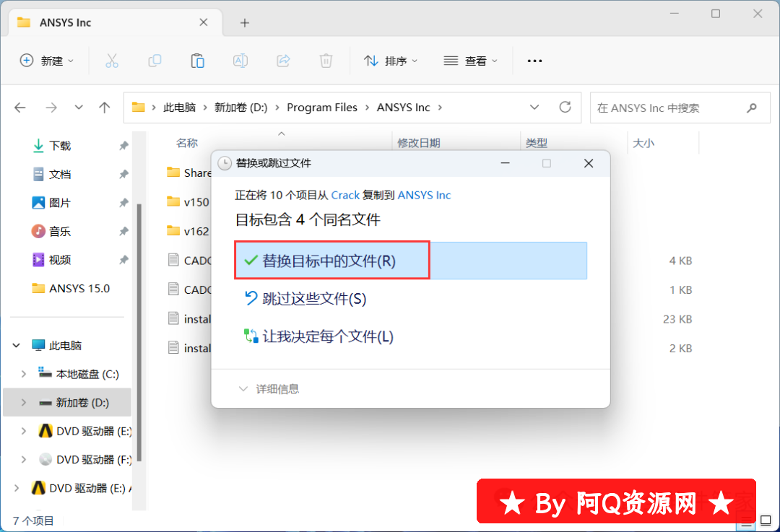Click the Delete trash bin icon
The width and height of the screenshot is (780, 532).
[326, 61]
